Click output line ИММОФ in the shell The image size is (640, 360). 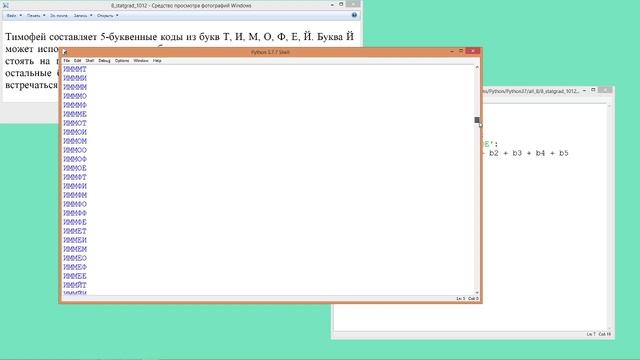(x=75, y=159)
